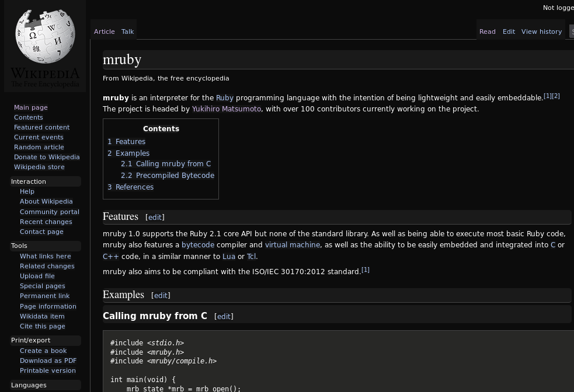Click Donate to Wikipedia link
Screen dimensions: 574x392
coord(47,157)
